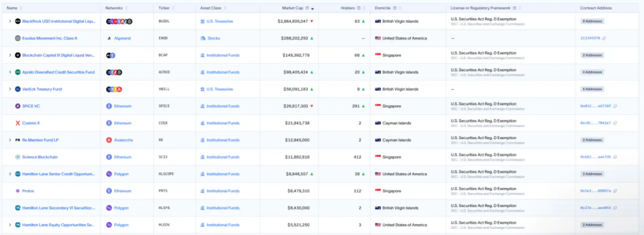Copy the 213345970 contract address
644x235 pixels.
(604, 38)
